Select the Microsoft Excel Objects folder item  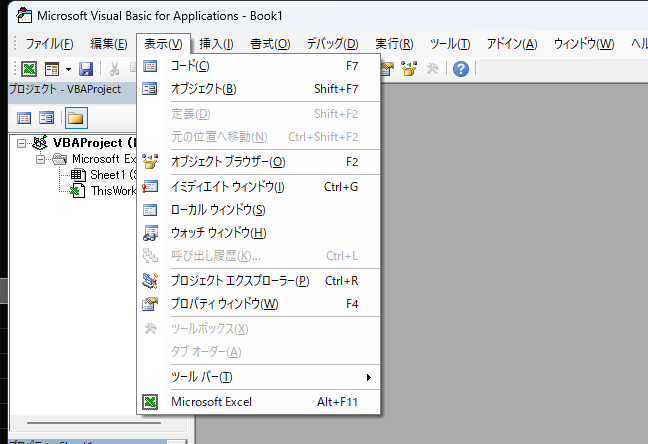pos(104,159)
